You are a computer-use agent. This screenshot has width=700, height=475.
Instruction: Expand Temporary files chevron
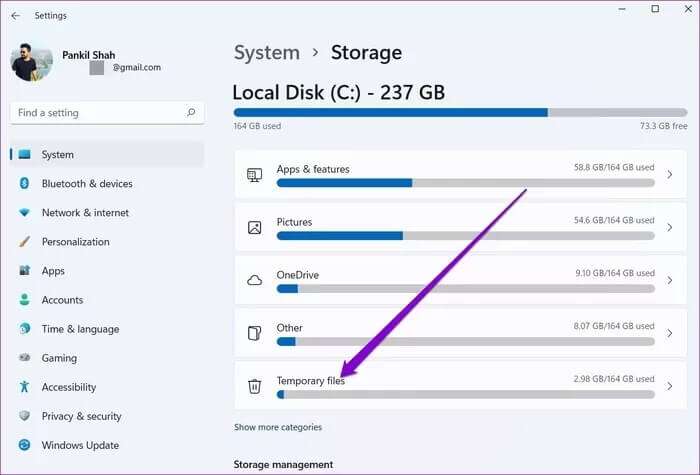click(x=670, y=386)
